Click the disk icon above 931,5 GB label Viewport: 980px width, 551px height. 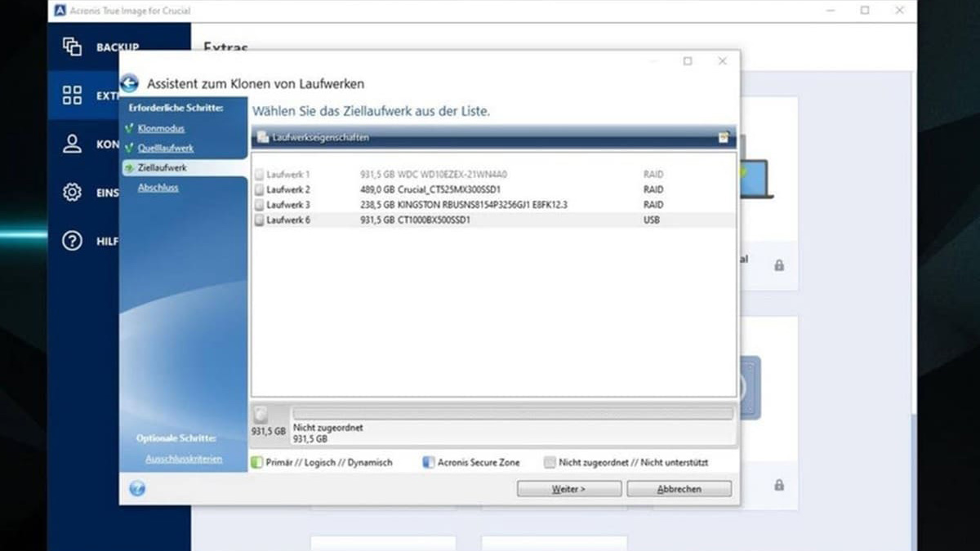(x=261, y=414)
